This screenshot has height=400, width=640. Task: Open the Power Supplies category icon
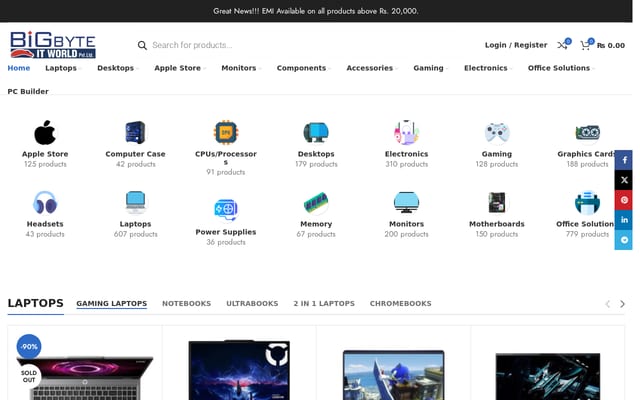pos(226,210)
